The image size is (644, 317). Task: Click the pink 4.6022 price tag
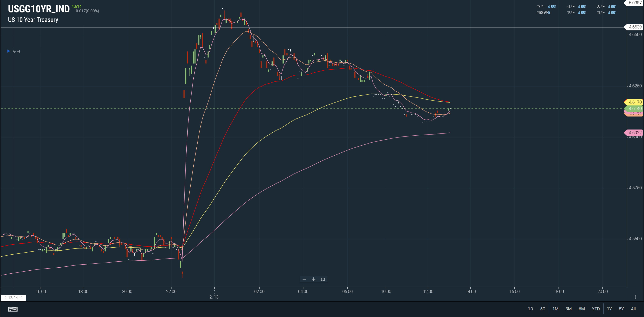[633, 133]
